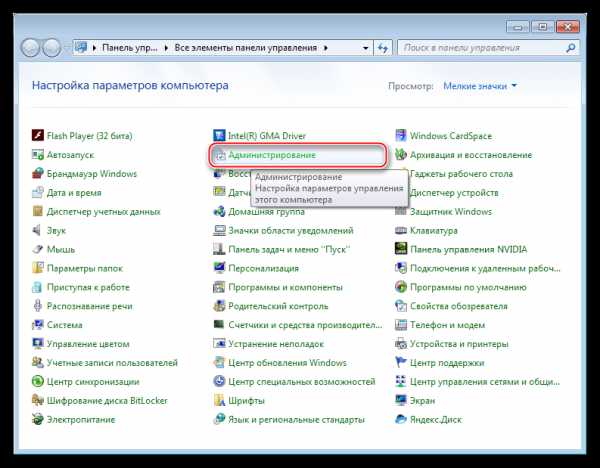This screenshot has width=600, height=468.
Task: Click the refresh button next to address bar
Action: (x=383, y=48)
